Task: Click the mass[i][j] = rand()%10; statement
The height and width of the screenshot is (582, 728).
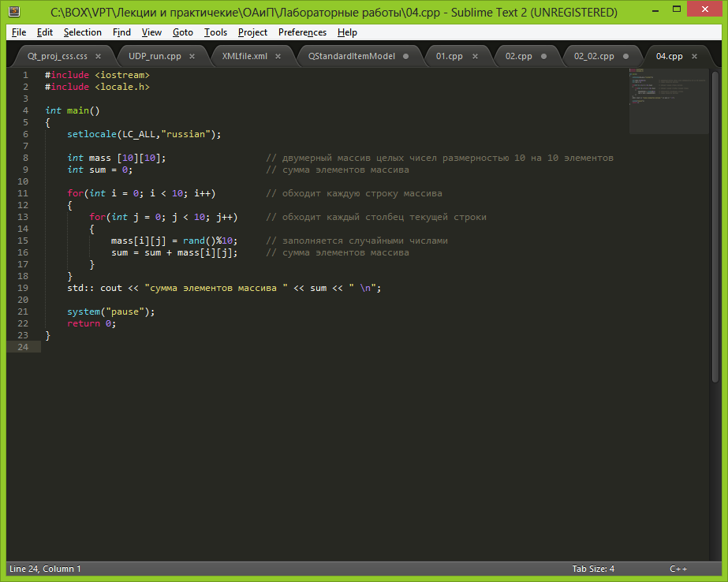Action: 174,241
